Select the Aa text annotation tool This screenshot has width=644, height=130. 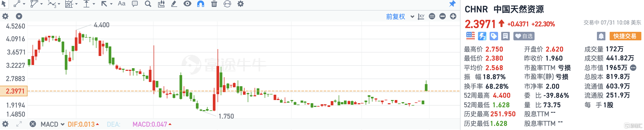122,4
